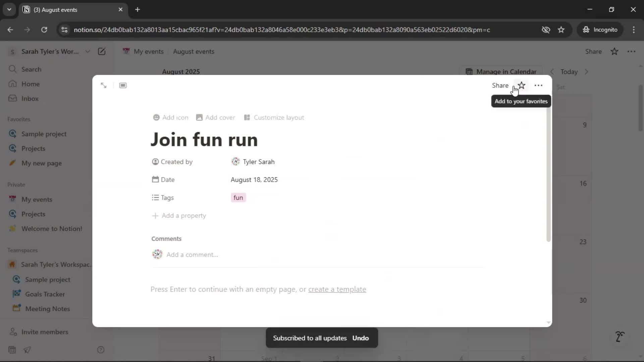Click the paper-plane icon in sidebar footer
This screenshot has height=362, width=644.
point(27,350)
